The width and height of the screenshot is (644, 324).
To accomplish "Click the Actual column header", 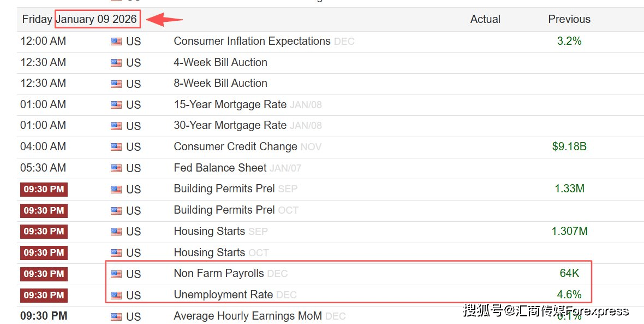I will [485, 19].
